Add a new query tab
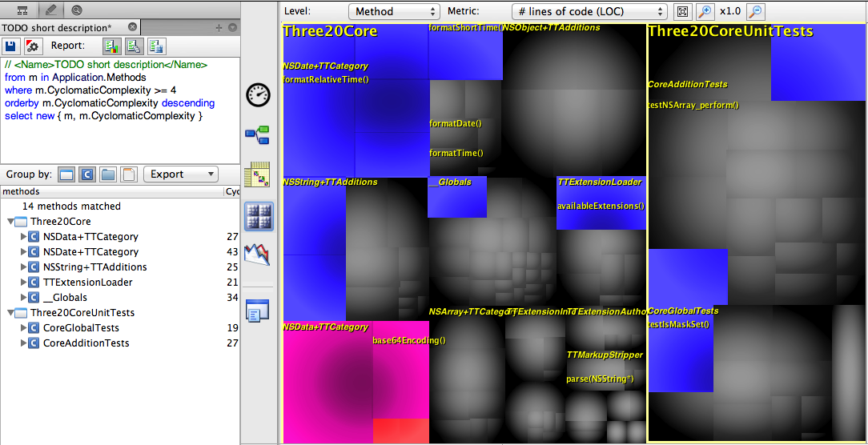Screen dimensions: 868x445 pyautogui.click(x=219, y=28)
